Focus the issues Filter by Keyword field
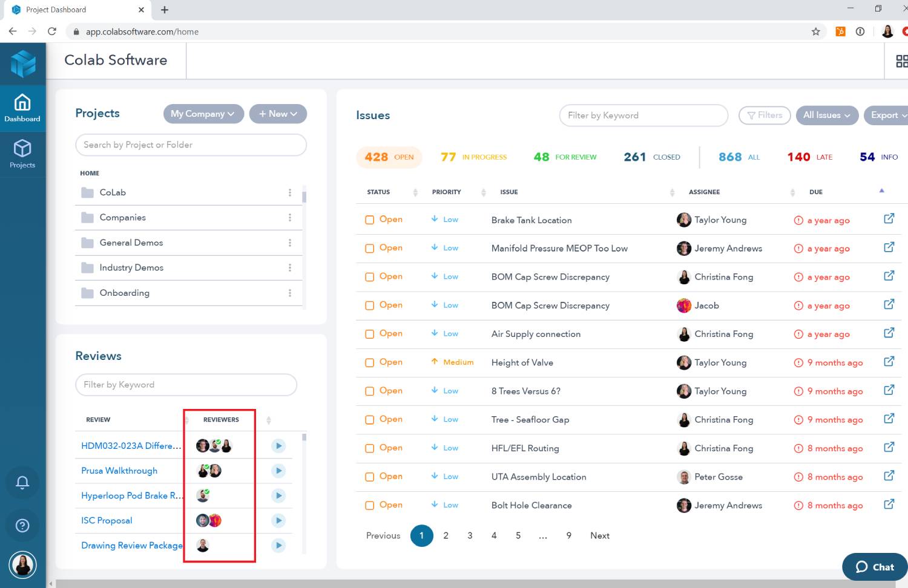 click(643, 115)
